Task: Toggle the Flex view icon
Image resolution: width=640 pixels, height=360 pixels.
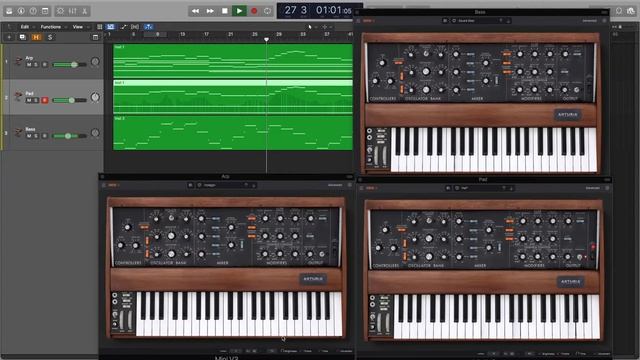Action: [135, 27]
